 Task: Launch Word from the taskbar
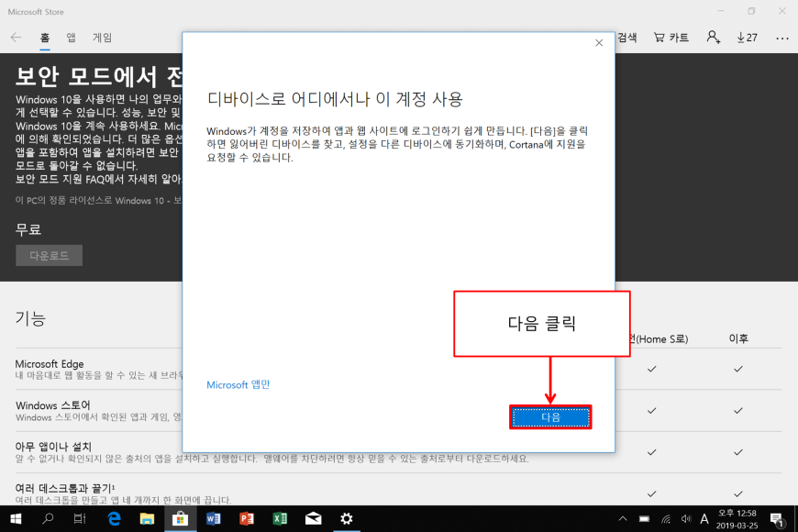[213, 519]
